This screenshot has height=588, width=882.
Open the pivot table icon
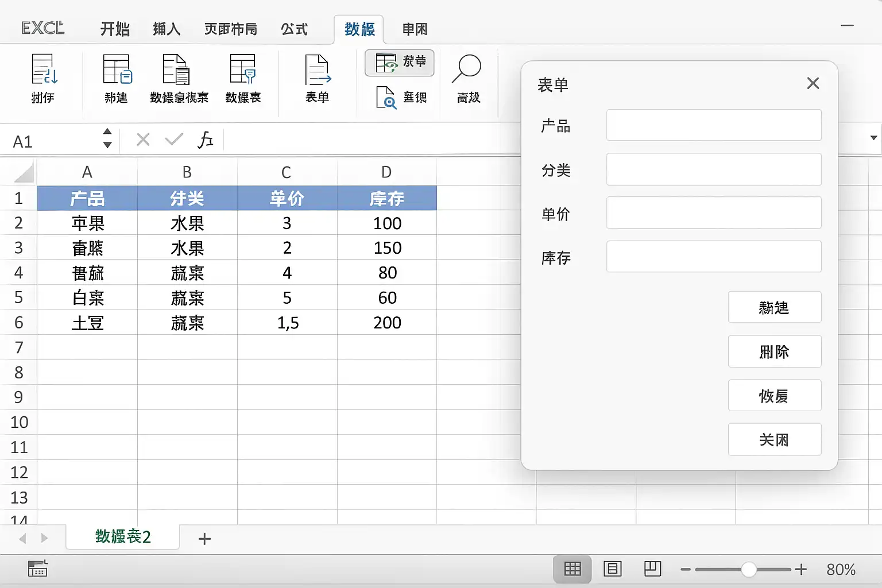point(176,69)
